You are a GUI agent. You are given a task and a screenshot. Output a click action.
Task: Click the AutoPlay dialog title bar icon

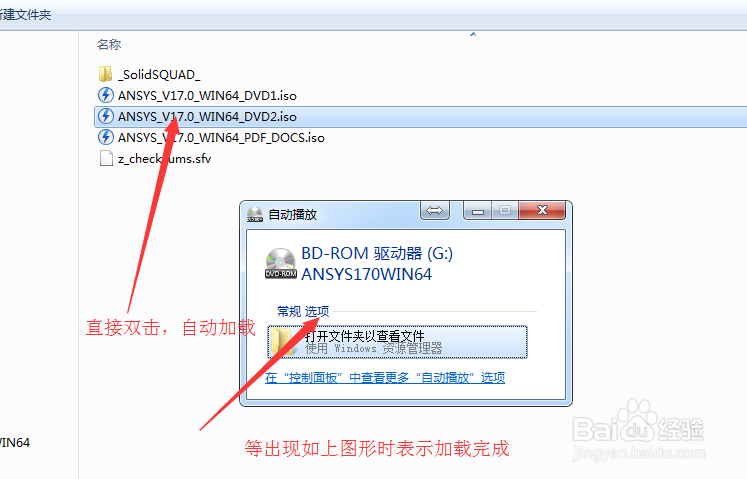click(255, 214)
